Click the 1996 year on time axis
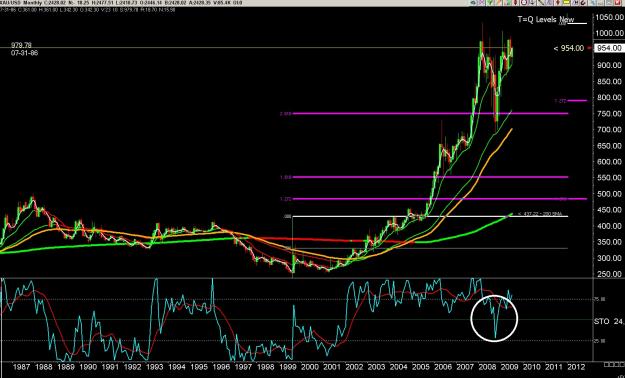The height and width of the screenshot is (378, 625). tap(222, 367)
